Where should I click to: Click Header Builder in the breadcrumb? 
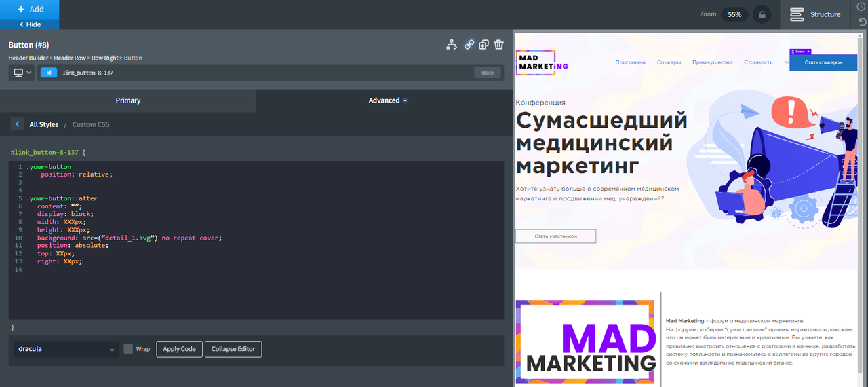click(29, 58)
